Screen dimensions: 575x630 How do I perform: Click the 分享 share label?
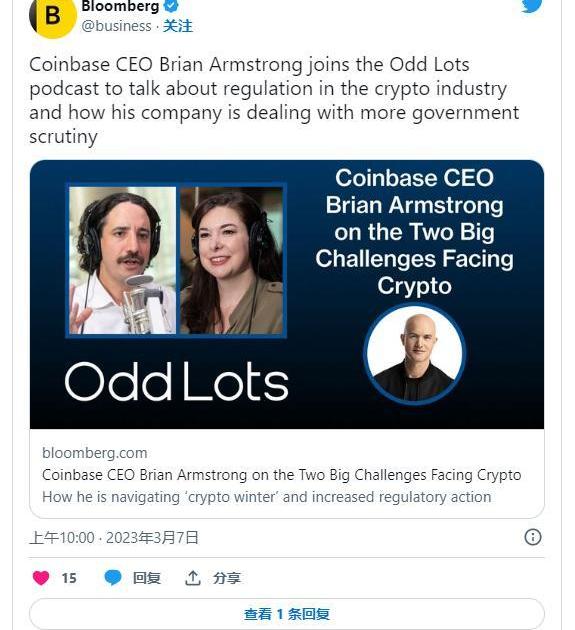[x=227, y=578]
